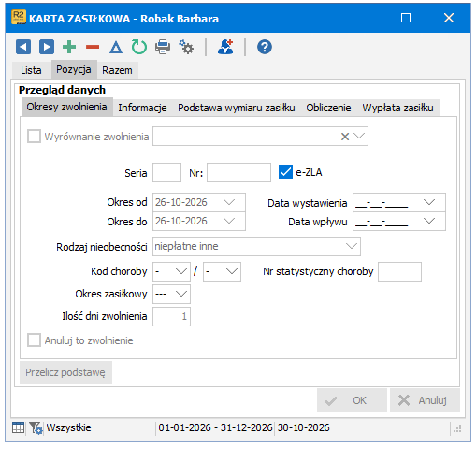Enable Wyrównanie zwolnienia checkbox

click(x=34, y=137)
